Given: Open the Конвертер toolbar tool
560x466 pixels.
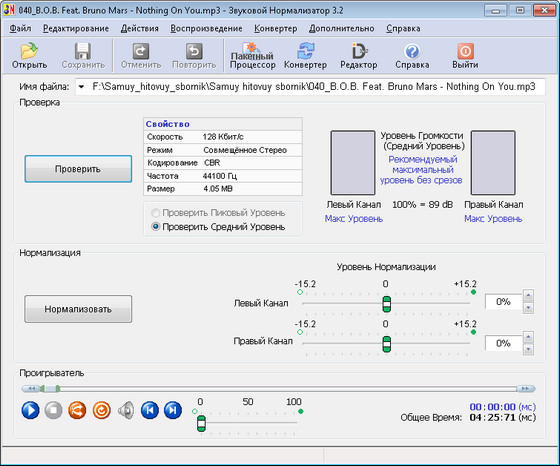Looking at the screenshot, I should [305, 56].
